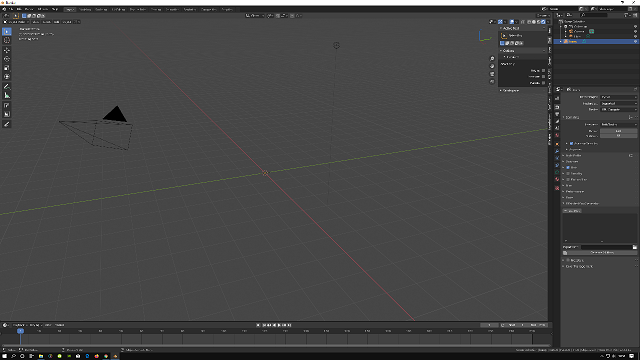Open the Add menu in viewport header
This screenshot has width=640, height=360.
(x=56, y=22)
